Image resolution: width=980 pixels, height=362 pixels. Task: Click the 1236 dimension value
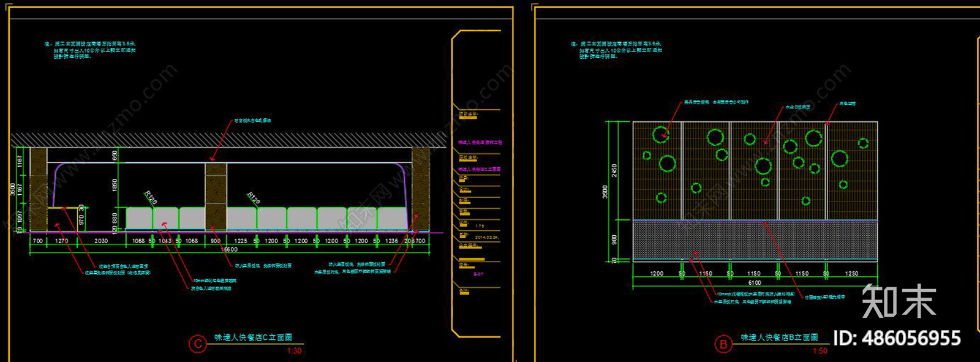pos(391,241)
